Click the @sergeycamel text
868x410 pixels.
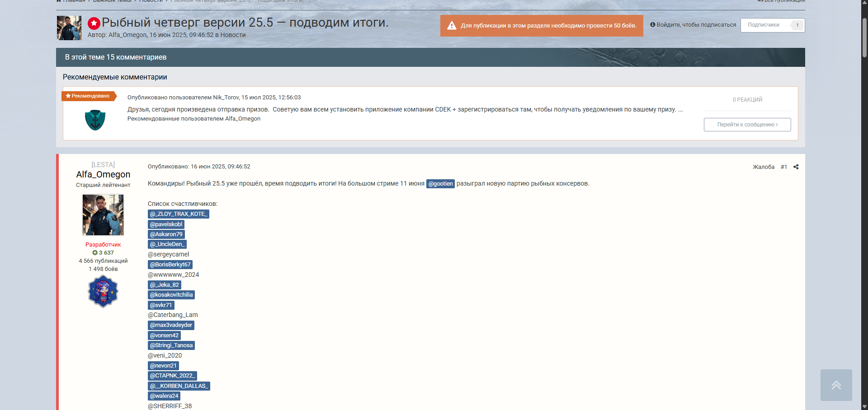tap(168, 255)
